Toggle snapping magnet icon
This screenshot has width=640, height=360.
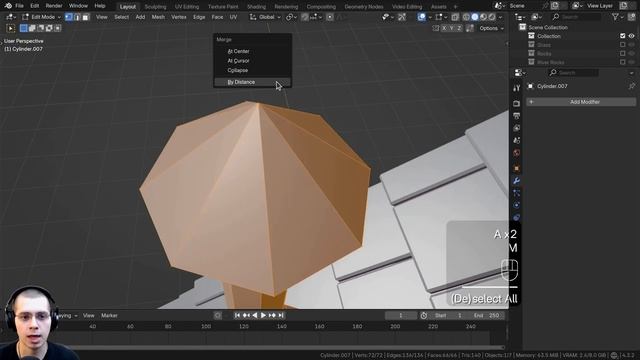pos(304,17)
